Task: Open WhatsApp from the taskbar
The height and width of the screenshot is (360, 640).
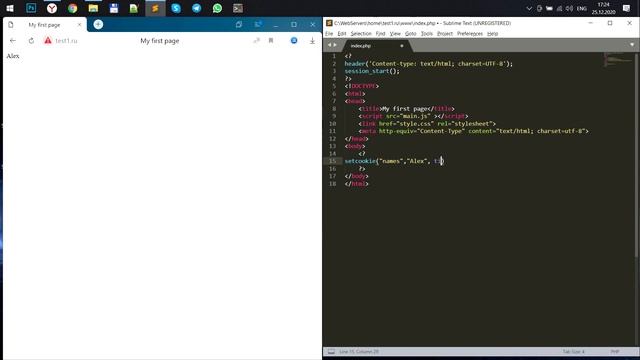Action: pos(217,8)
